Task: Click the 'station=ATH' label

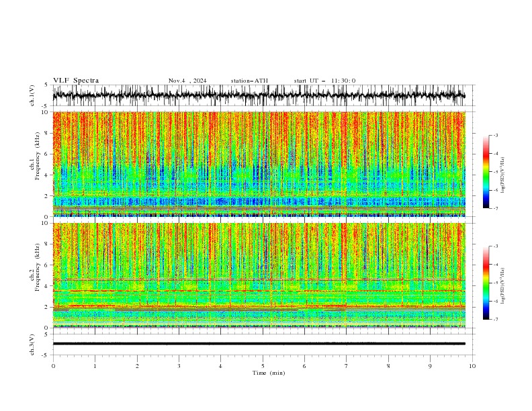Action: (249, 81)
